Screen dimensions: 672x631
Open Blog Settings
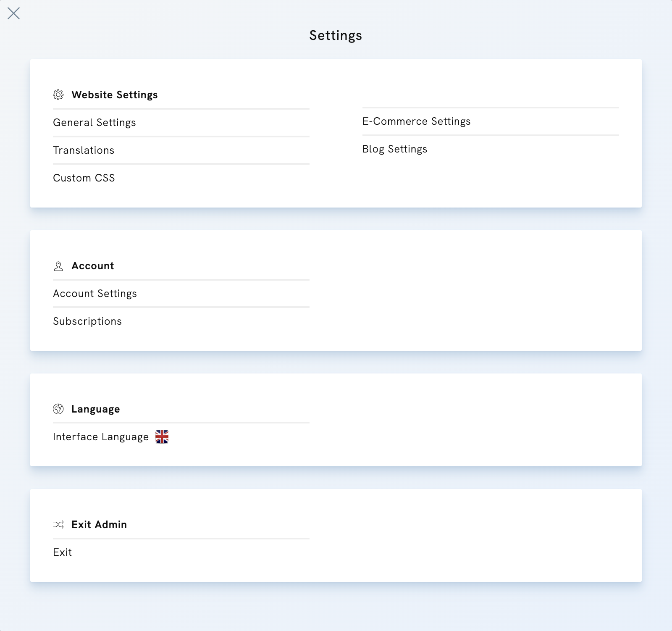(x=394, y=149)
